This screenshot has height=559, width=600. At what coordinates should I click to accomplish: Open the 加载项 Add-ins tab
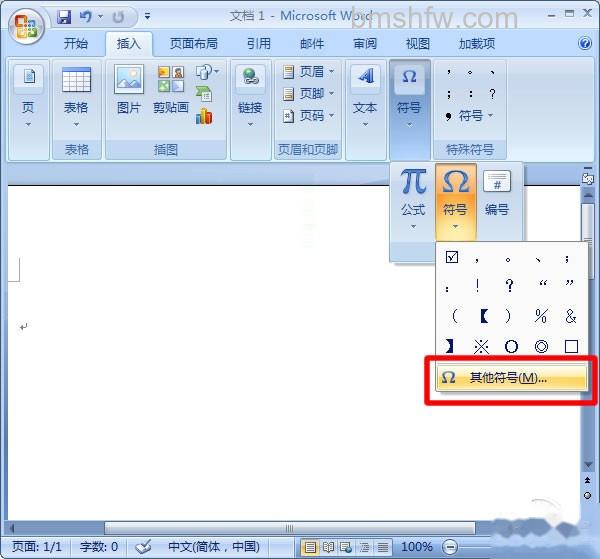coord(477,44)
